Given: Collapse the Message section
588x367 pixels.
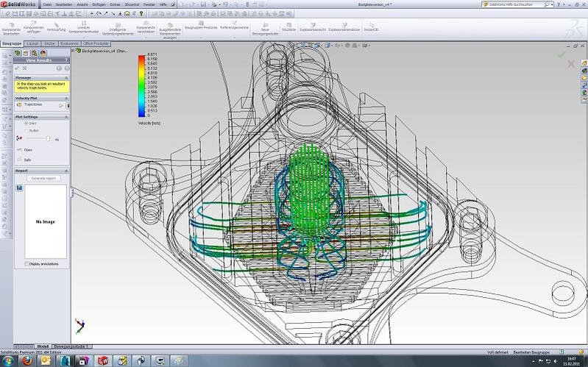Looking at the screenshot, I should coord(66,78).
